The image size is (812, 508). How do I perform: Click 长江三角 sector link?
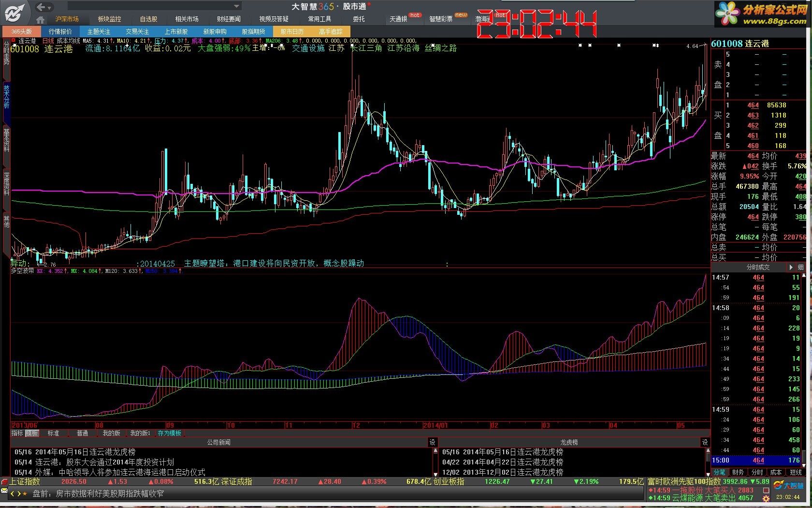pos(366,48)
